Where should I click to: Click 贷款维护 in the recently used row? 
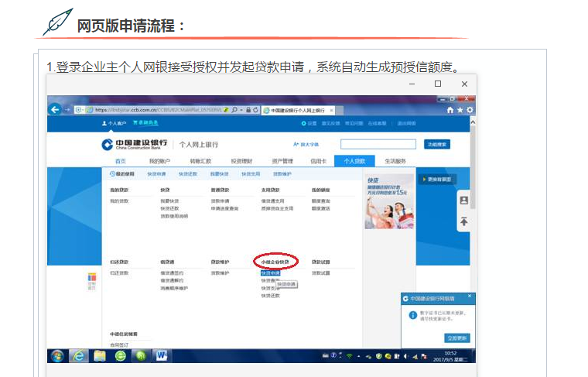tap(282, 174)
